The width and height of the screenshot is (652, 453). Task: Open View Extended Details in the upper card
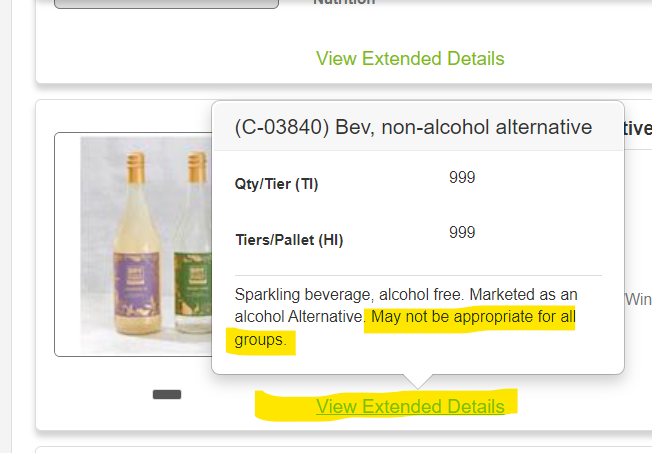point(410,58)
